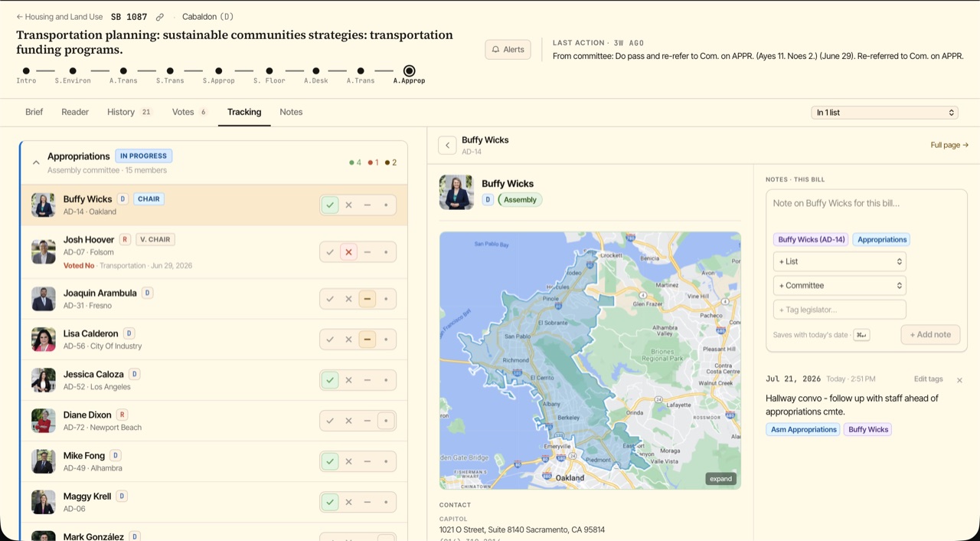Click author Cabaldon (D)

[207, 17]
